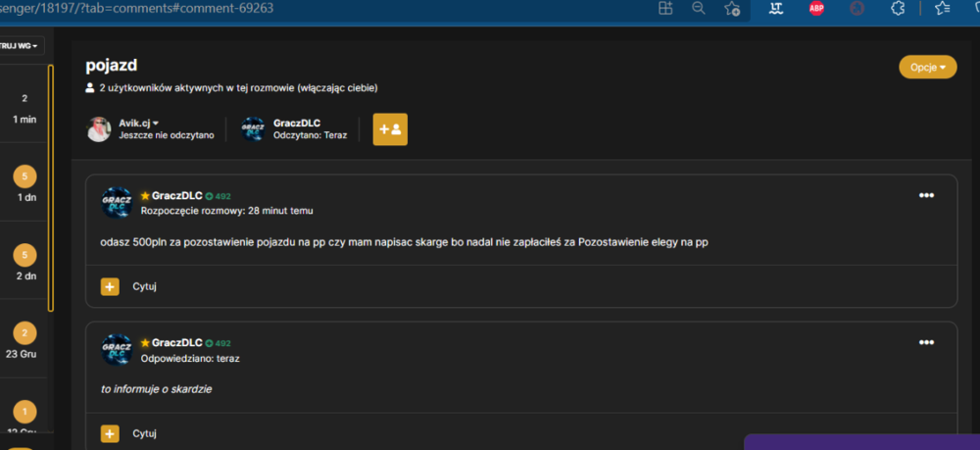Open the browser extensions puzzle icon
The height and width of the screenshot is (450, 980).
(898, 8)
